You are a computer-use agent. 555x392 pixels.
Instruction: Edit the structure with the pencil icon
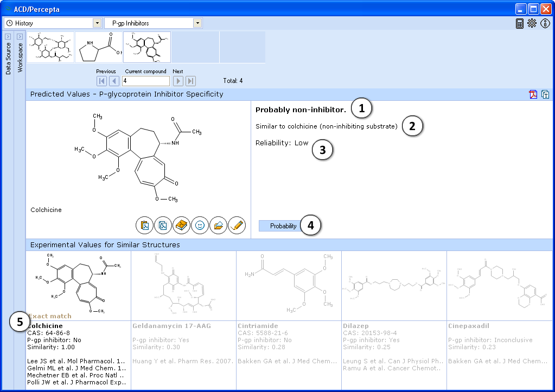[237, 226]
